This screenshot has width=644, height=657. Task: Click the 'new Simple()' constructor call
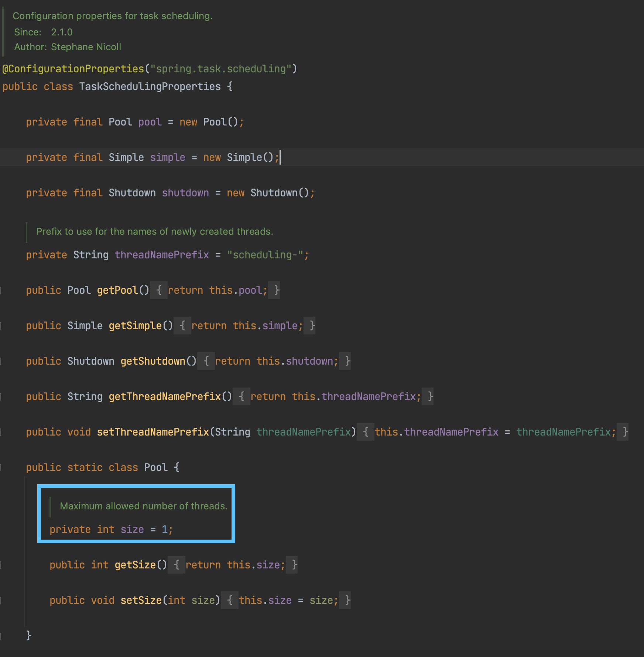[239, 157]
